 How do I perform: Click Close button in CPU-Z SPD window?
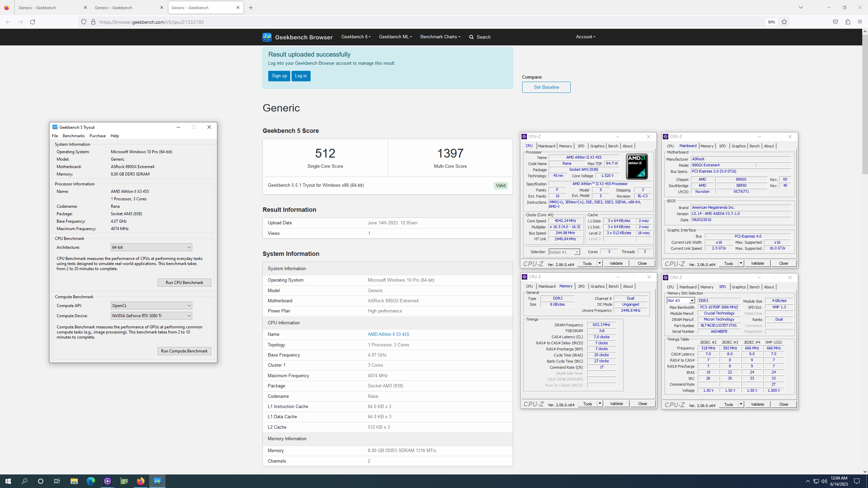coord(783,404)
